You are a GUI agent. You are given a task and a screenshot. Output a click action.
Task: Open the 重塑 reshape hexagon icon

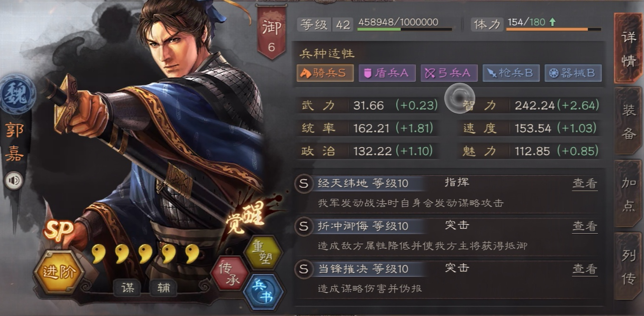click(x=263, y=253)
